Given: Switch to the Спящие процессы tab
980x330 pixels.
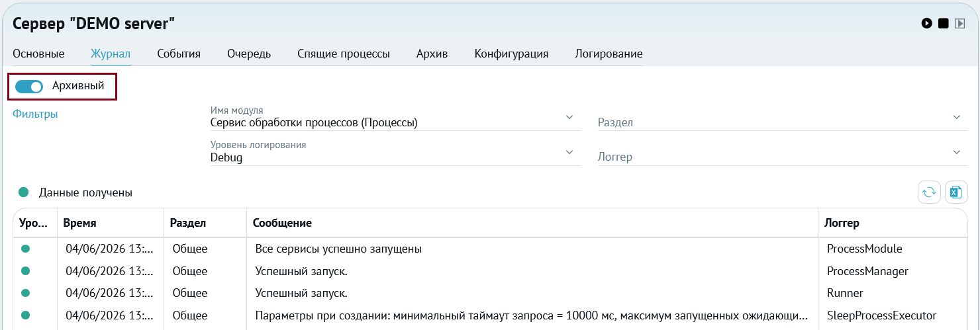Looking at the screenshot, I should 344,54.
